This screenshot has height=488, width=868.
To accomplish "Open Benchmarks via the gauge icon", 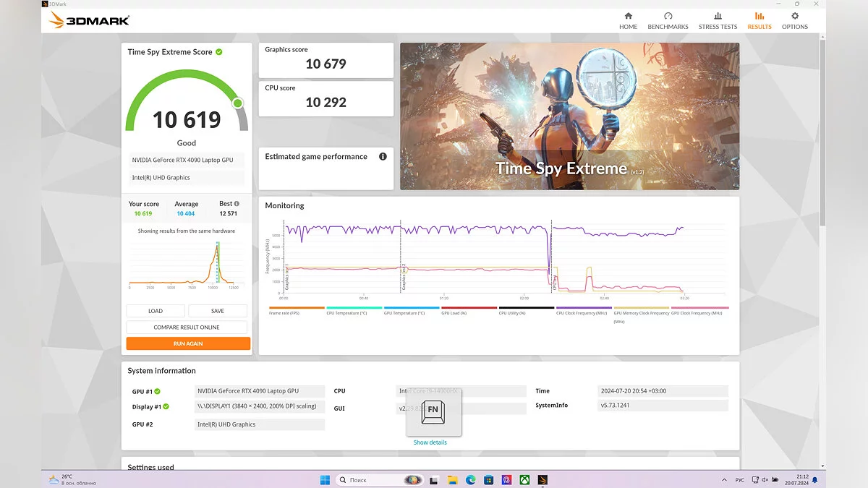I will (668, 16).
